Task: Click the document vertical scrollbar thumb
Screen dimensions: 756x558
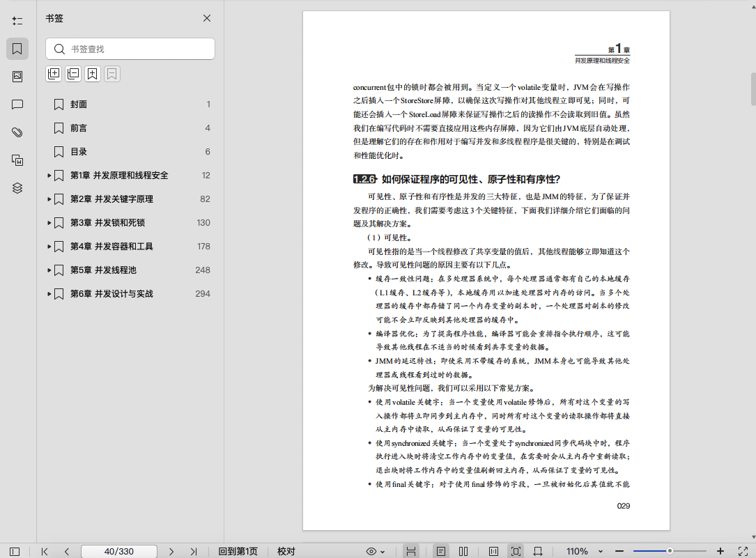Action: 753,88
